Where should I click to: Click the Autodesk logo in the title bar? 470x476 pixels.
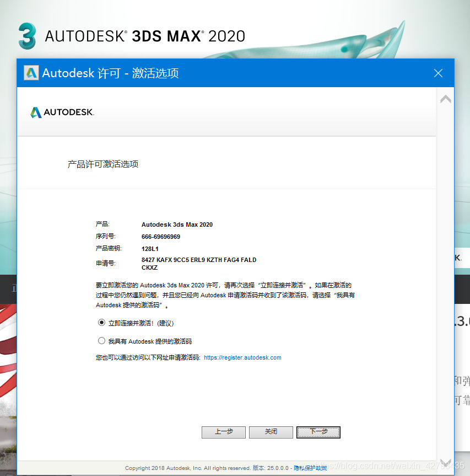[31, 72]
